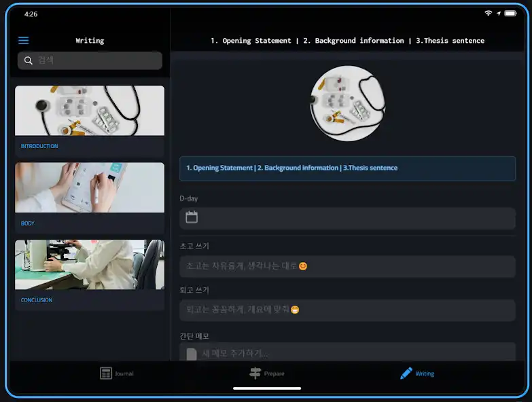Image resolution: width=532 pixels, height=402 pixels.
Task: Click the Writing sidebar title
Action: click(x=90, y=41)
